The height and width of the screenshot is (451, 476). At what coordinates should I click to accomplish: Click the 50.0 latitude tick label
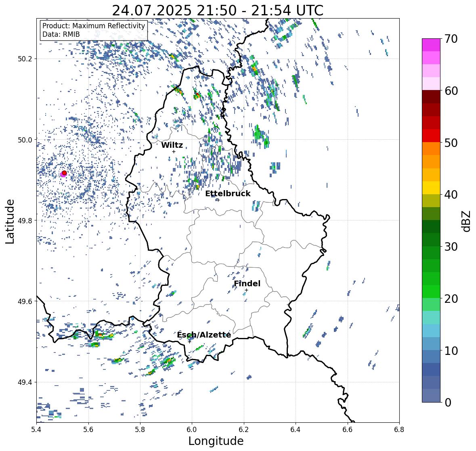pyautogui.click(x=25, y=140)
